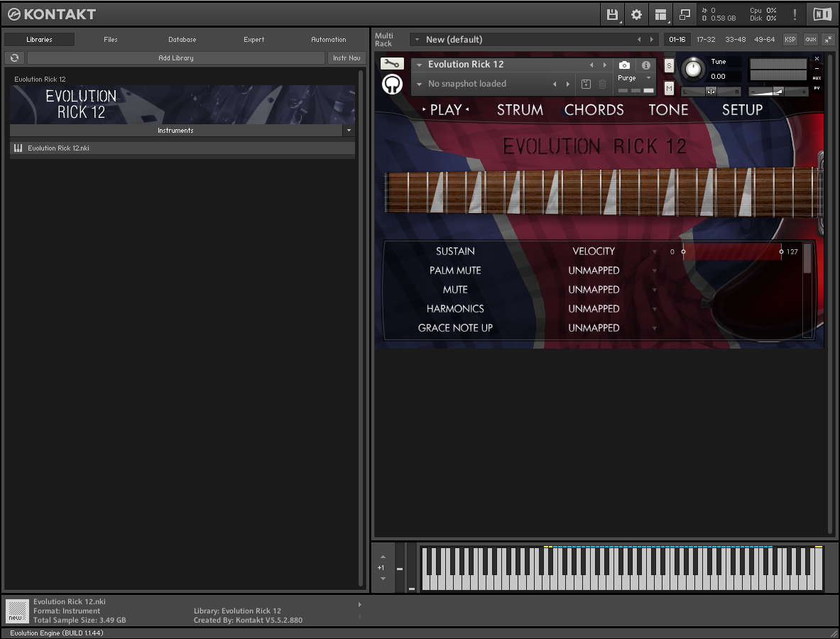Click the new instrument icon in info bar

point(17,611)
